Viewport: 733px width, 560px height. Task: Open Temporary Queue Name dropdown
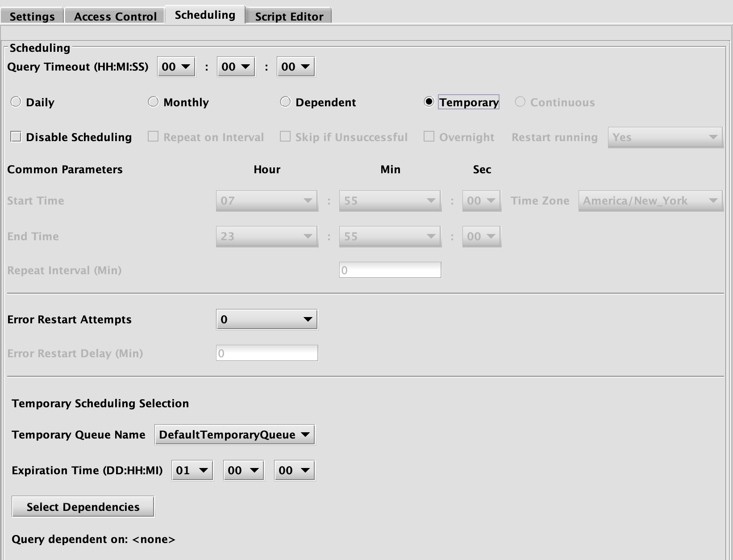[235, 435]
